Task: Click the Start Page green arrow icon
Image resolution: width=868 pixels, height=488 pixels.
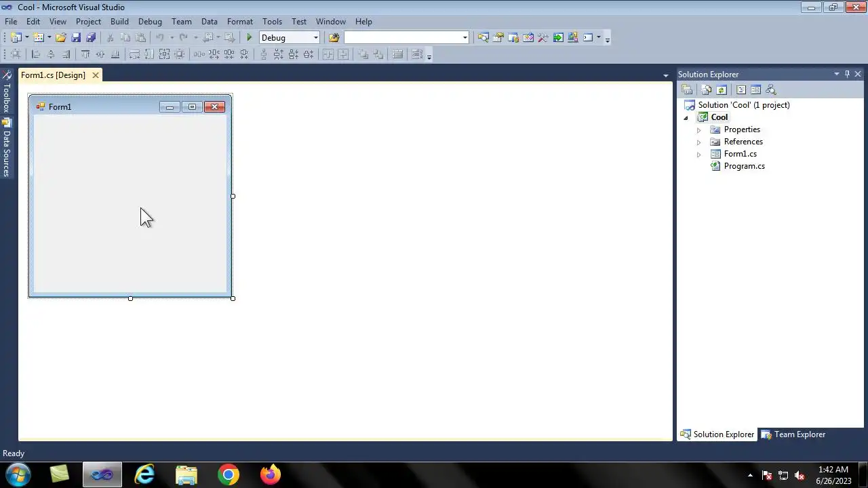Action: (558, 38)
